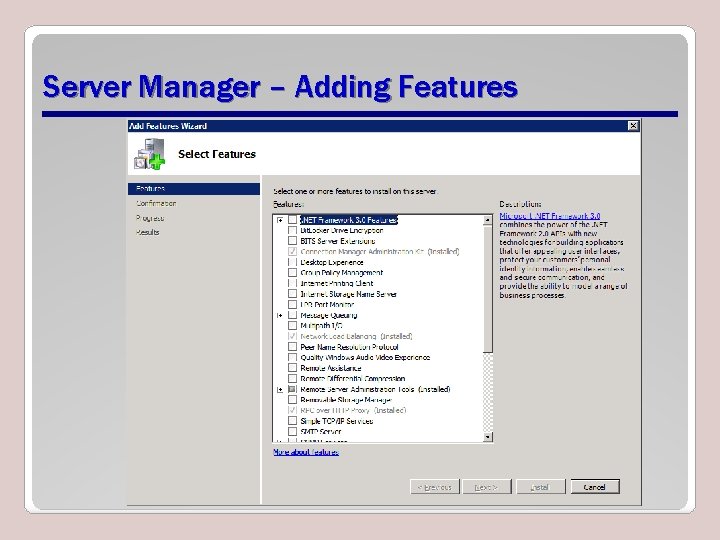Go to the Confirmation step
Screen dimensions: 720x540
pyautogui.click(x=156, y=203)
